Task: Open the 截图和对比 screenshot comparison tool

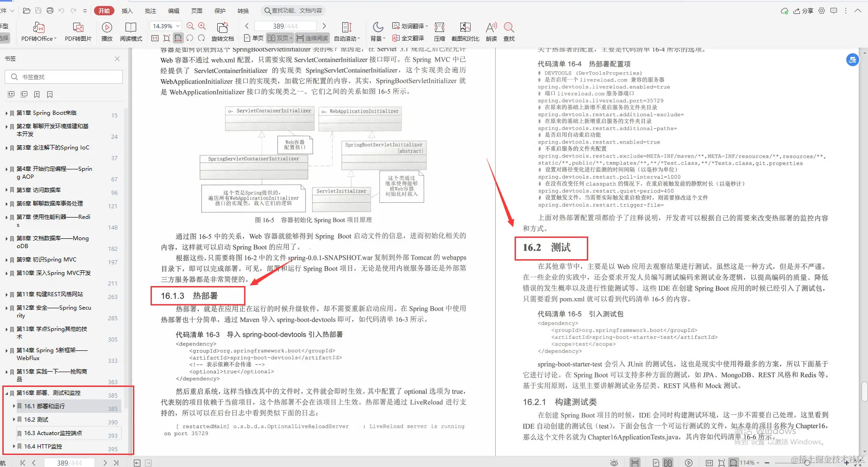Action: coord(465,31)
